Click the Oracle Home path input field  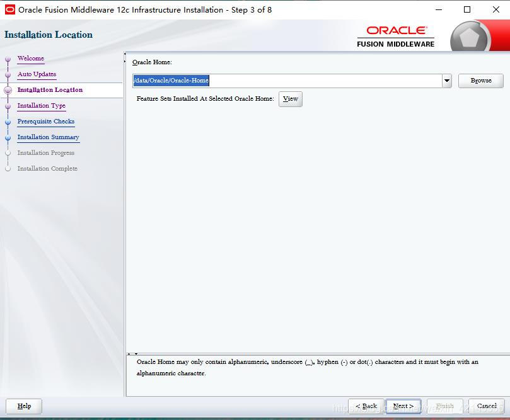[287, 81]
